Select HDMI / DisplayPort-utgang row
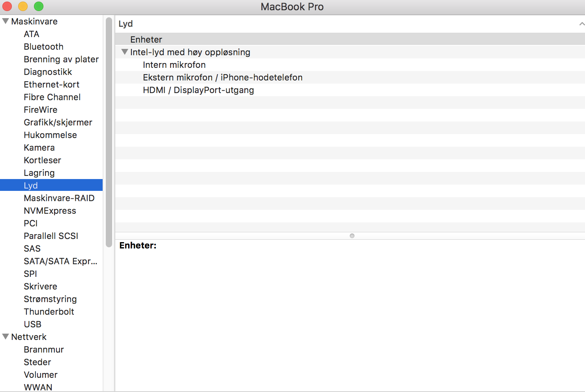This screenshot has height=392, width=585. tap(350, 90)
